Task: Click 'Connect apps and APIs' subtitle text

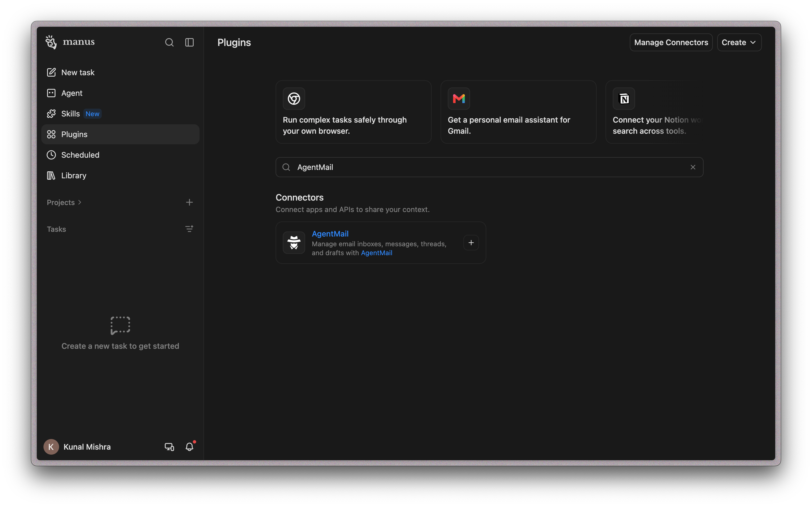Action: tap(352, 209)
